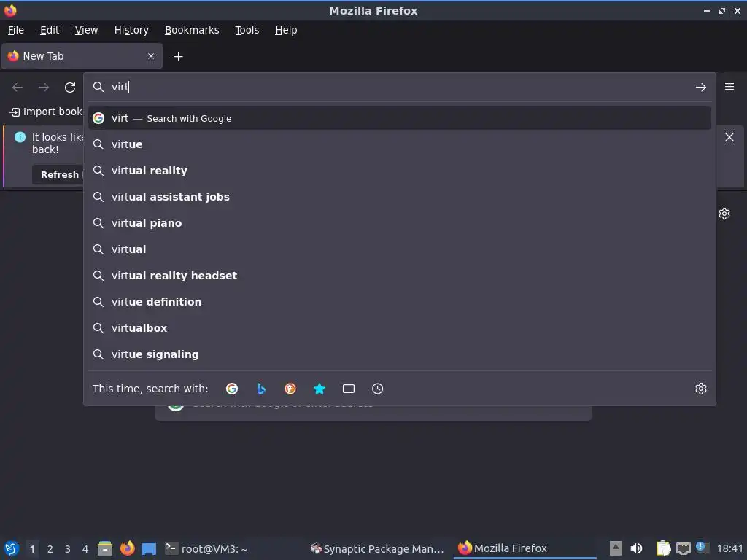Search open Tabs icon
The image size is (747, 560).
coord(349,389)
